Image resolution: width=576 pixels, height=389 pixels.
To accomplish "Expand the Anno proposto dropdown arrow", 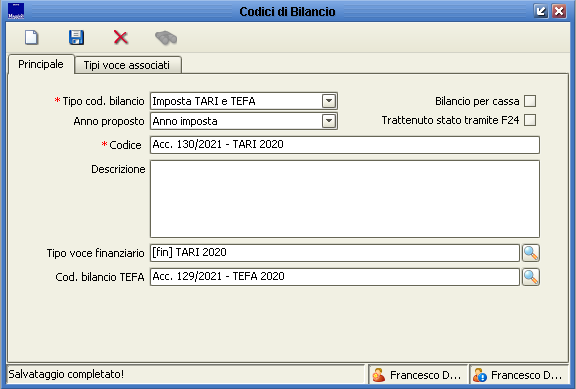I will point(329,121).
